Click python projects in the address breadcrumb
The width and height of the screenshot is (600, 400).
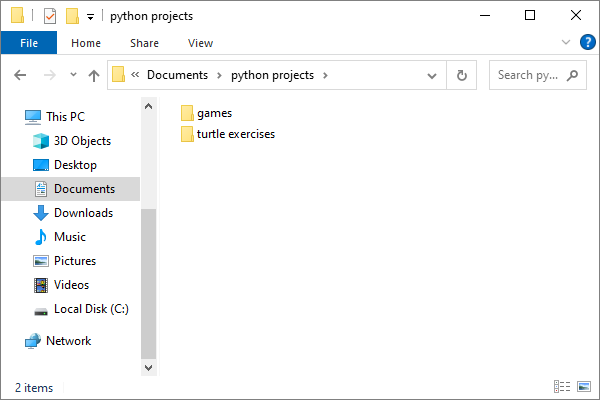pyautogui.click(x=272, y=75)
